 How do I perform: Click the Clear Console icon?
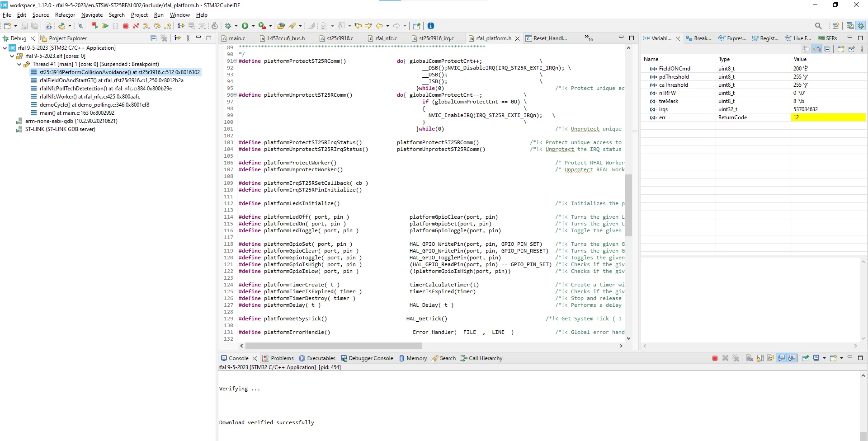750,358
